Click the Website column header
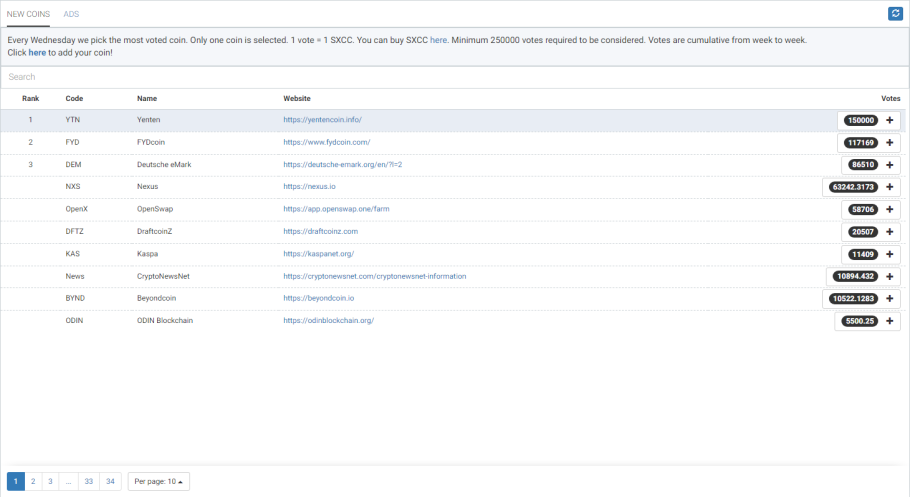The width and height of the screenshot is (910, 497). tap(297, 99)
